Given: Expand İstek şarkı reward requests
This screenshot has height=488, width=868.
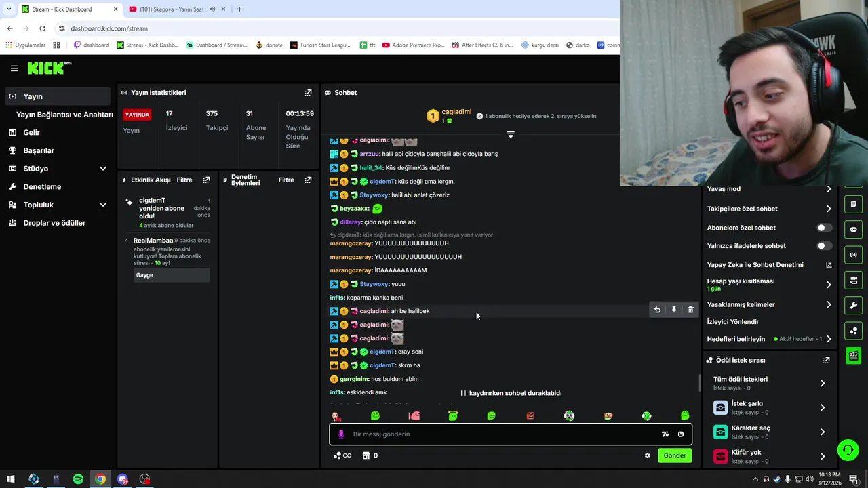Looking at the screenshot, I should point(823,407).
